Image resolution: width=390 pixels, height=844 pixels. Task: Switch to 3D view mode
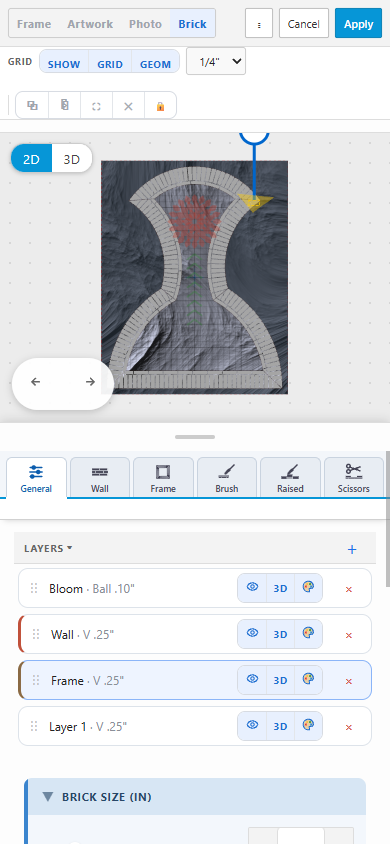coord(72,159)
